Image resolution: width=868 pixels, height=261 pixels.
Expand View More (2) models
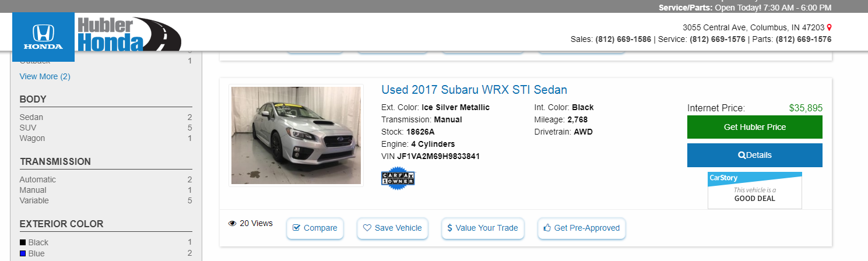click(45, 76)
